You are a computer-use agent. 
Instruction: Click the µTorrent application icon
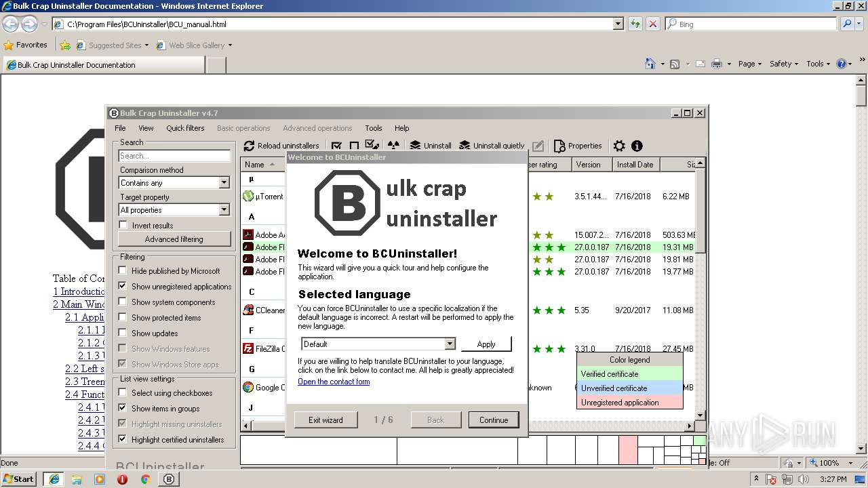(248, 197)
